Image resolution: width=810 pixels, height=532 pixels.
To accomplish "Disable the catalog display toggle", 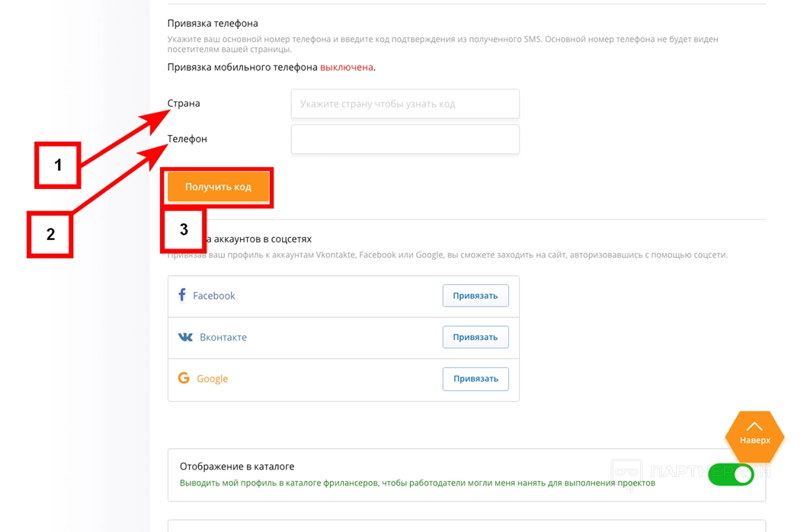I will point(731,475).
